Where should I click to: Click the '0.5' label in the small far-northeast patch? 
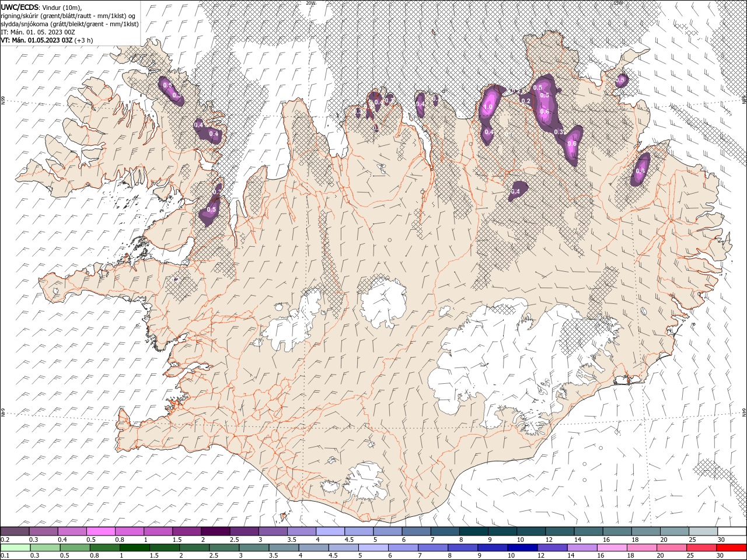[x=621, y=79]
